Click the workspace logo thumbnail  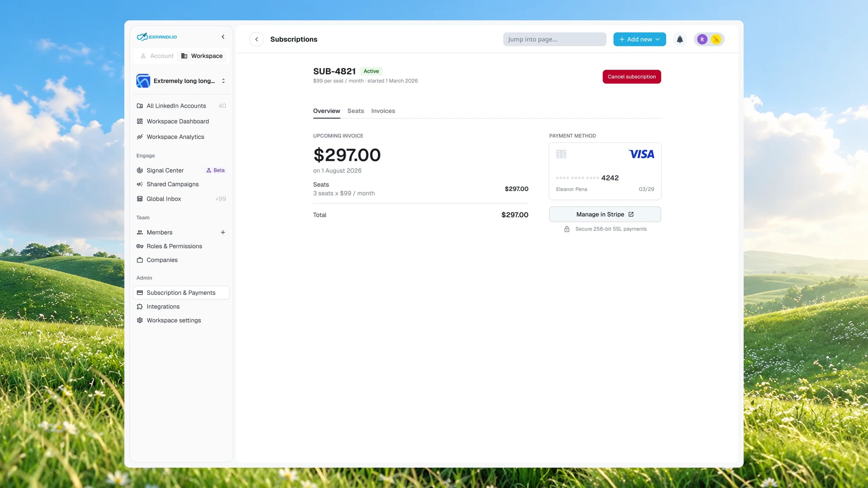coord(143,81)
